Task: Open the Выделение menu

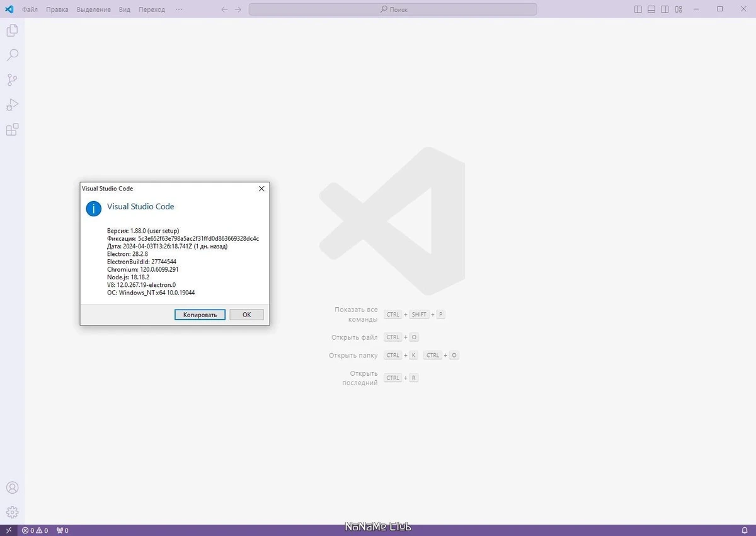Action: pyautogui.click(x=94, y=9)
